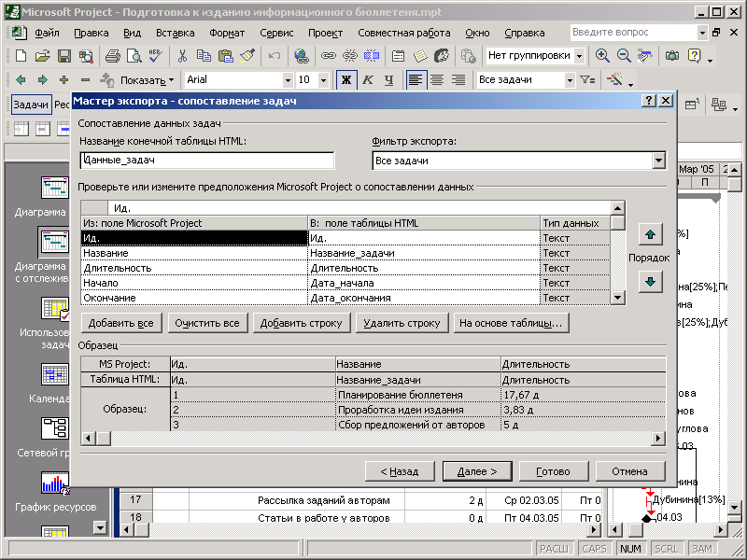Open the Вид menu
The width and height of the screenshot is (747, 560).
(x=132, y=33)
